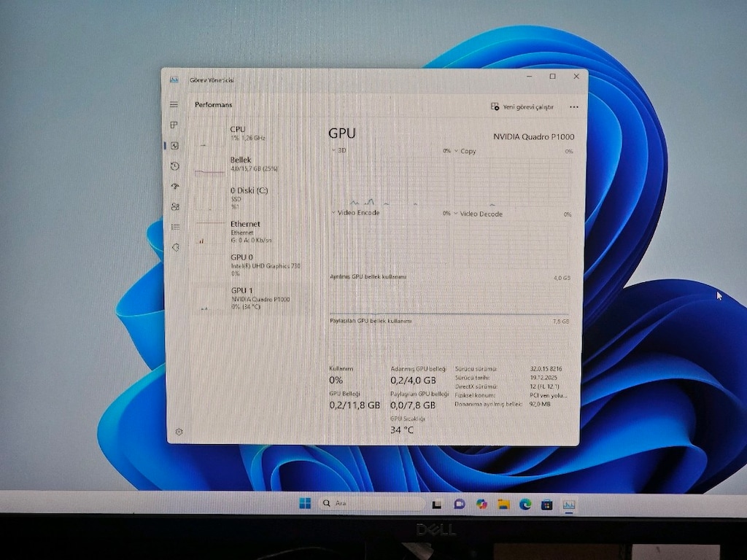Maximize the Görev Yöneticisi window
Viewport: 747px width, 560px height.
click(553, 76)
